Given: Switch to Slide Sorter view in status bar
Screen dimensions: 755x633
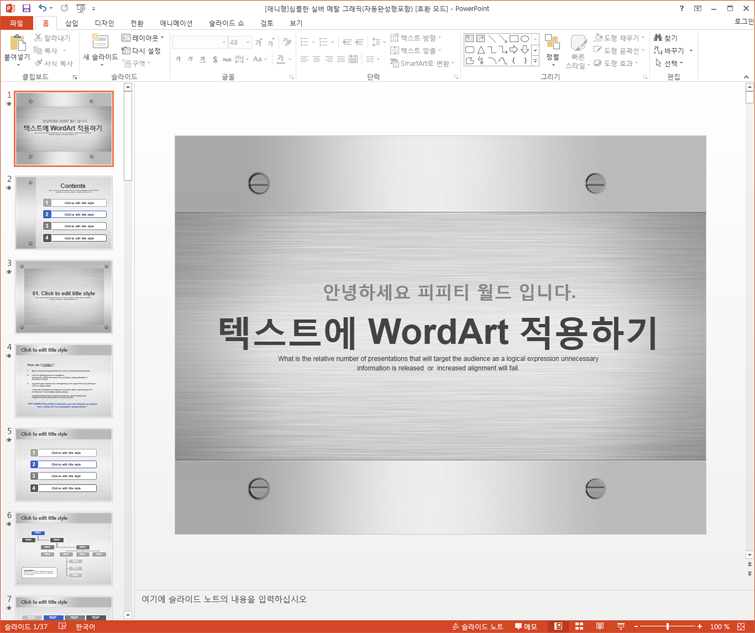Looking at the screenshot, I should pyautogui.click(x=579, y=626).
